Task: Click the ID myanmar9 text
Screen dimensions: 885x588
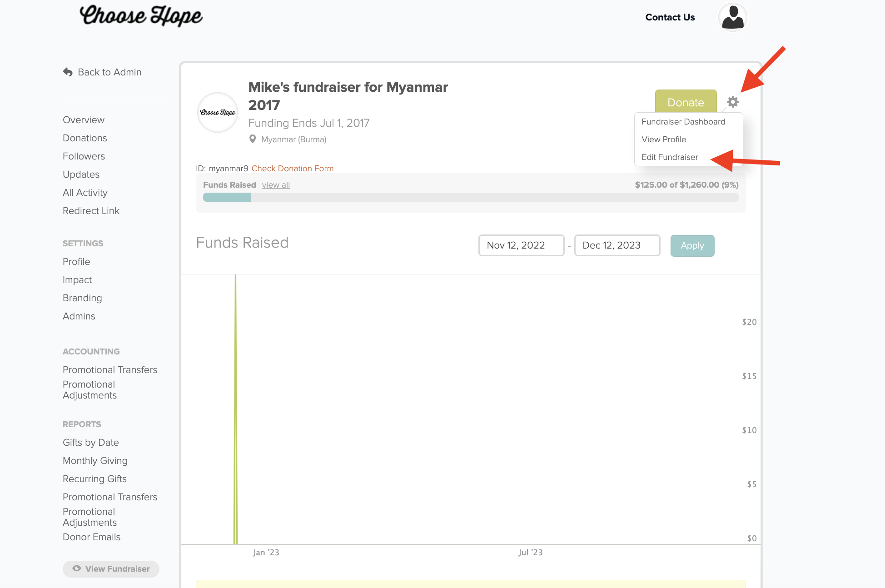Action: point(222,169)
